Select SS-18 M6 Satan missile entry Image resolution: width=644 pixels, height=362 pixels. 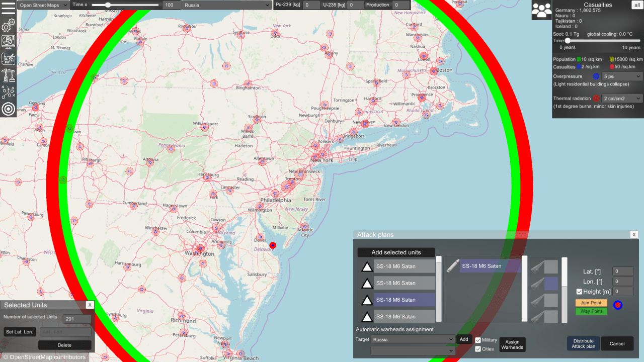490,266
